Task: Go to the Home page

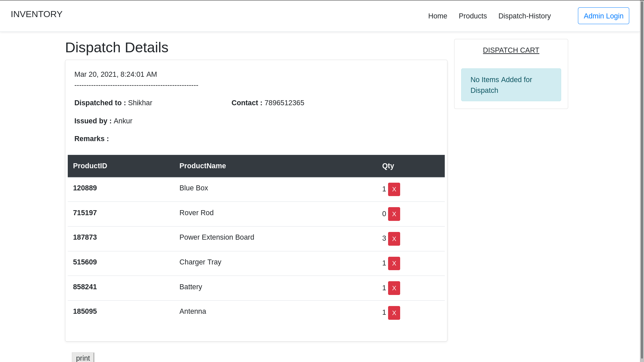Action: [437, 16]
